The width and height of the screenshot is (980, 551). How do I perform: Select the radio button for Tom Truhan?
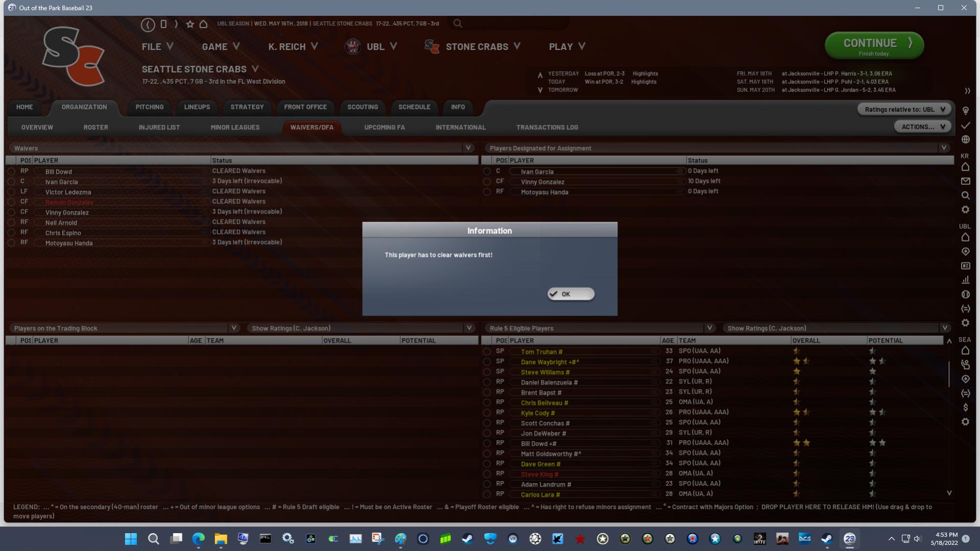click(x=487, y=351)
